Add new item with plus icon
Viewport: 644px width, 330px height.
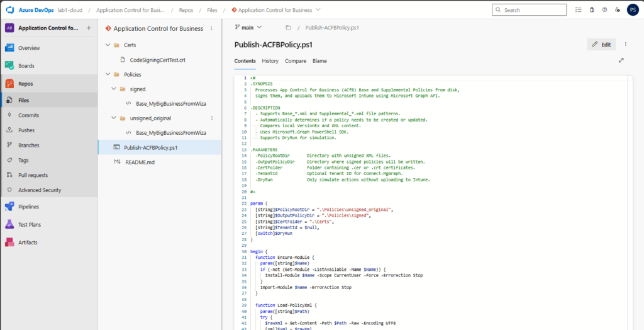pyautogui.click(x=89, y=28)
